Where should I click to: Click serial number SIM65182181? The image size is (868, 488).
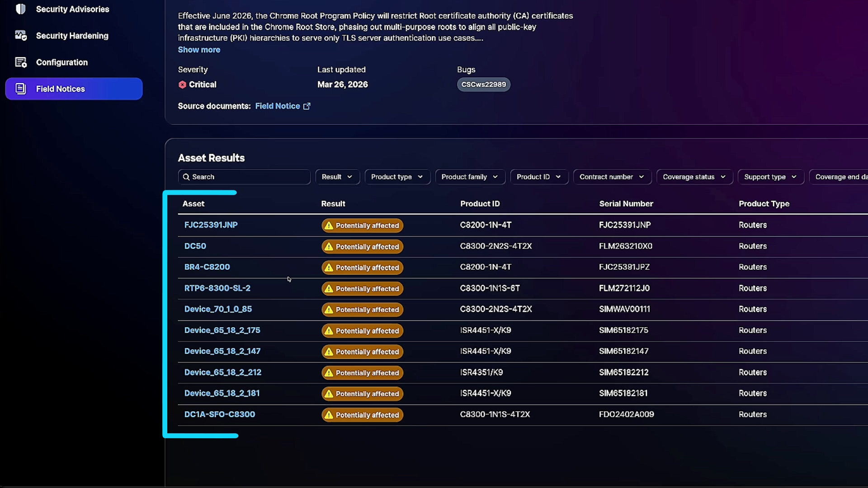coord(623,393)
